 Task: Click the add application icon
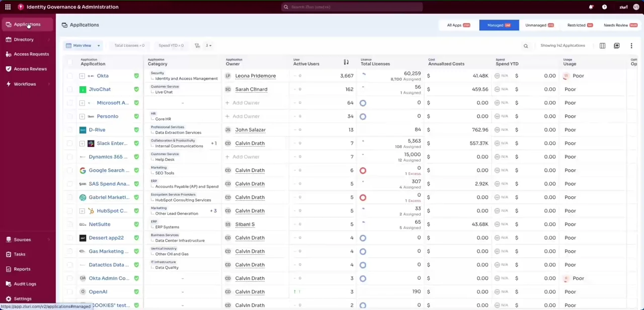pos(616,46)
